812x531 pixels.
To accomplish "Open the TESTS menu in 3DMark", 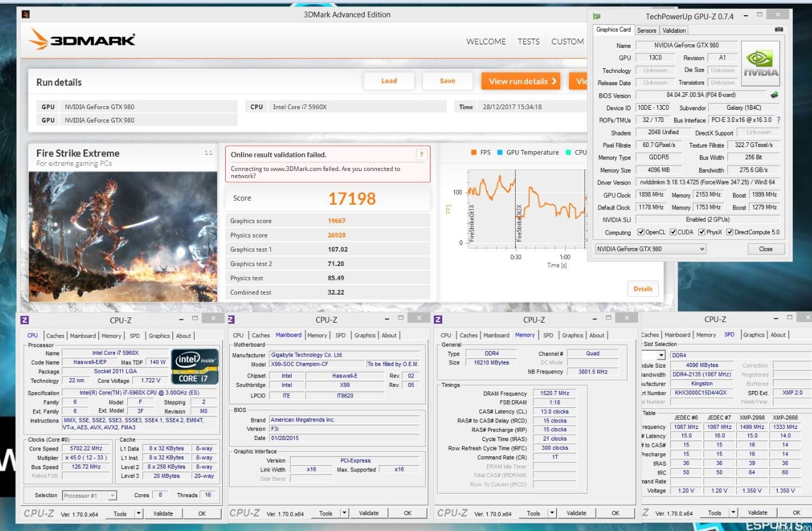I will click(528, 41).
